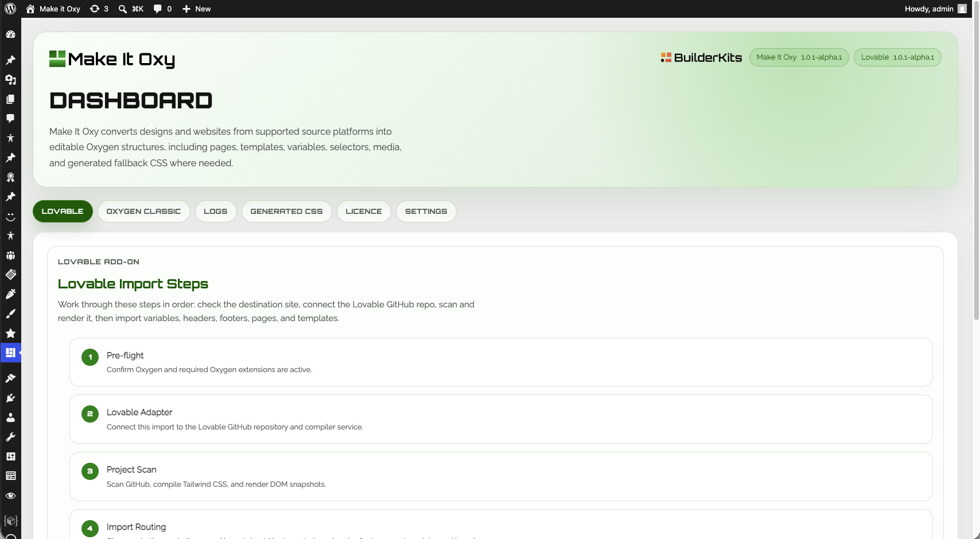Open the Plugins plug icon
The height and width of the screenshot is (539, 980).
tap(10, 398)
